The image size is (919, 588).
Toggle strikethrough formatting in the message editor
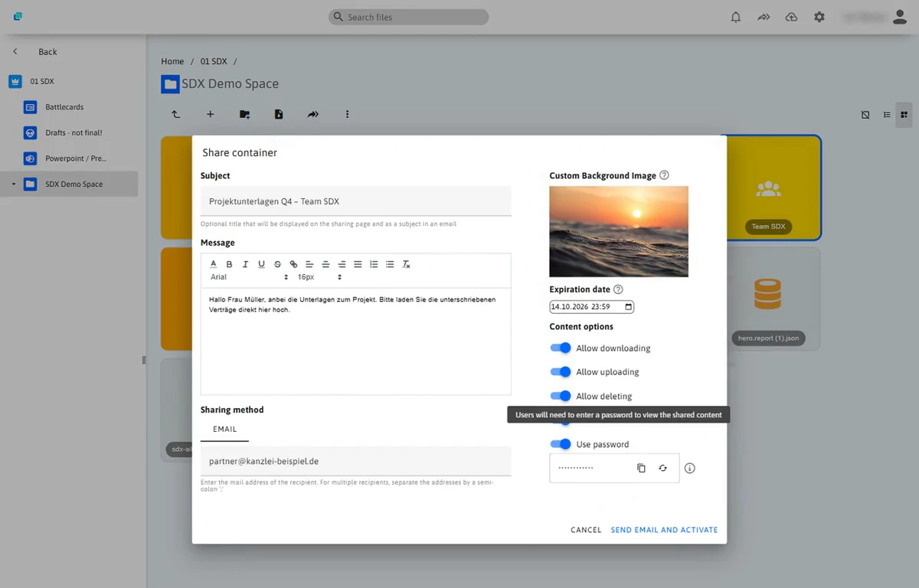click(x=277, y=264)
